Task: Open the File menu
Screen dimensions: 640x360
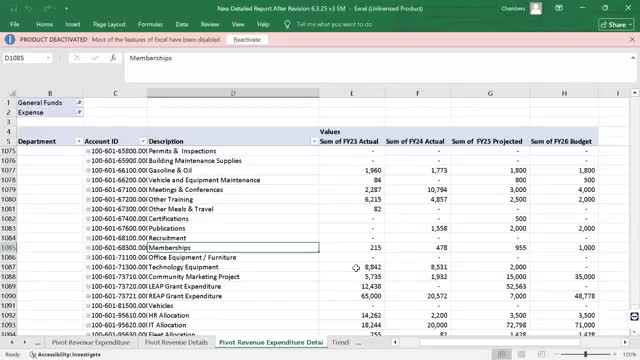Action: click(x=15, y=24)
